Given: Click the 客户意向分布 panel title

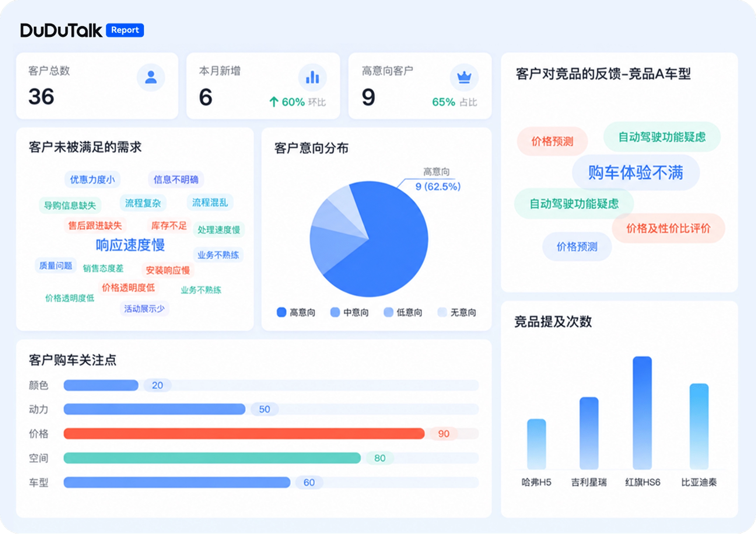Looking at the screenshot, I should point(311,148).
